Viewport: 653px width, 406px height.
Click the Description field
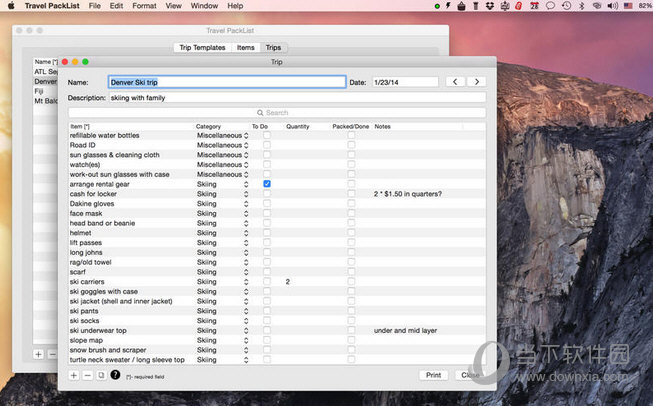(x=297, y=98)
